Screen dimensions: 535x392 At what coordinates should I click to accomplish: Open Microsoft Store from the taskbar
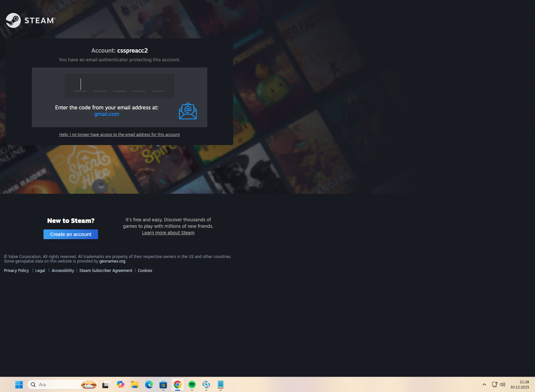pos(163,385)
